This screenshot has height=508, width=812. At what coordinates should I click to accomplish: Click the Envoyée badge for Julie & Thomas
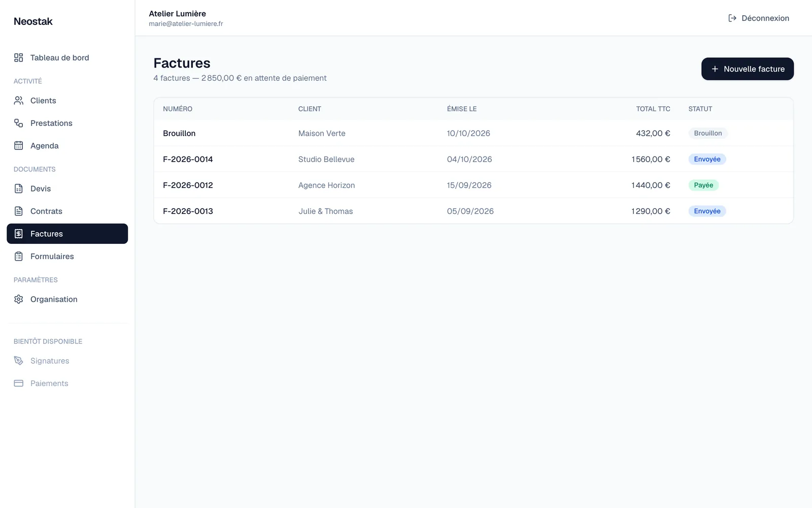pos(707,211)
